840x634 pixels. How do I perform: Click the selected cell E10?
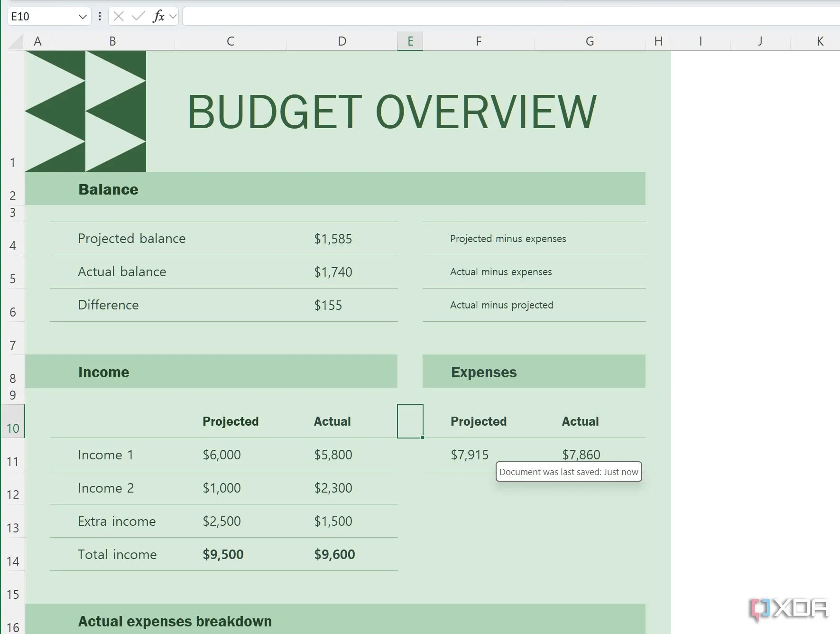410,421
